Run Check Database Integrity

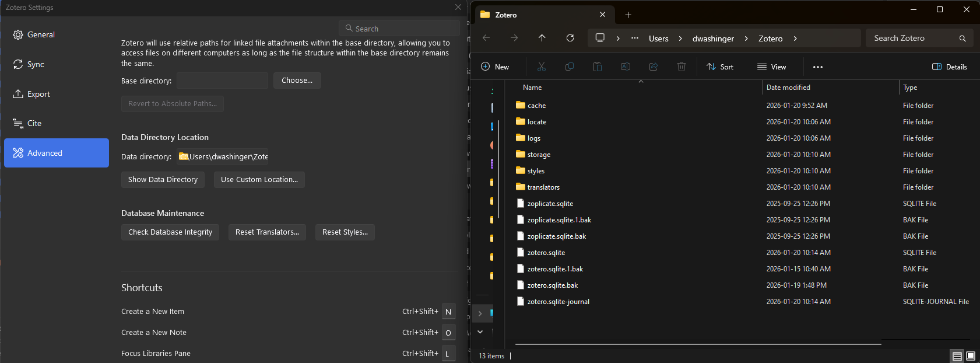[x=170, y=232]
